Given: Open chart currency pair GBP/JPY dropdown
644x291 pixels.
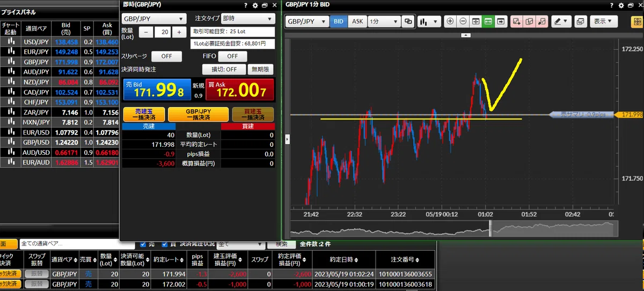Looking at the screenshot, I should [308, 21].
